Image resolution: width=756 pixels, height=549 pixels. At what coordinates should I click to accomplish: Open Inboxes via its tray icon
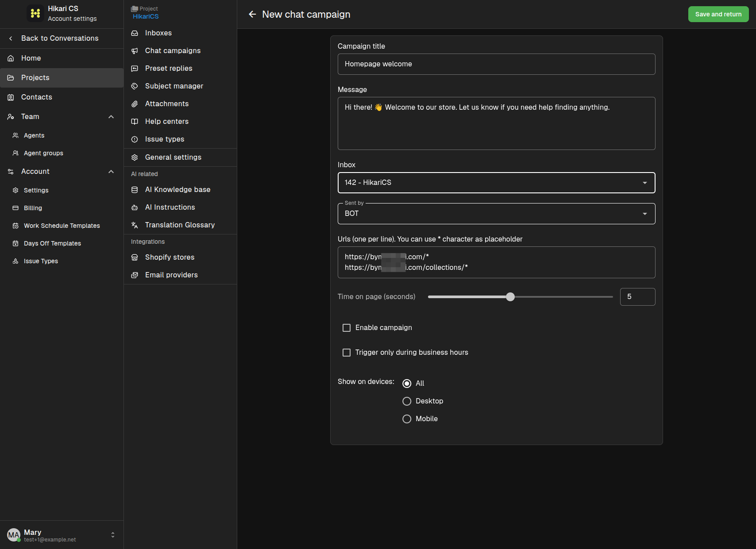pos(135,33)
